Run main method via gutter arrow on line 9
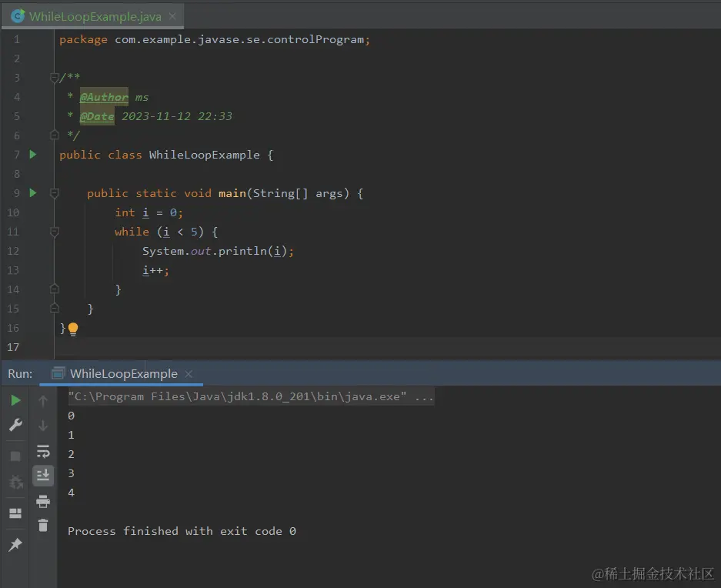 tap(32, 192)
